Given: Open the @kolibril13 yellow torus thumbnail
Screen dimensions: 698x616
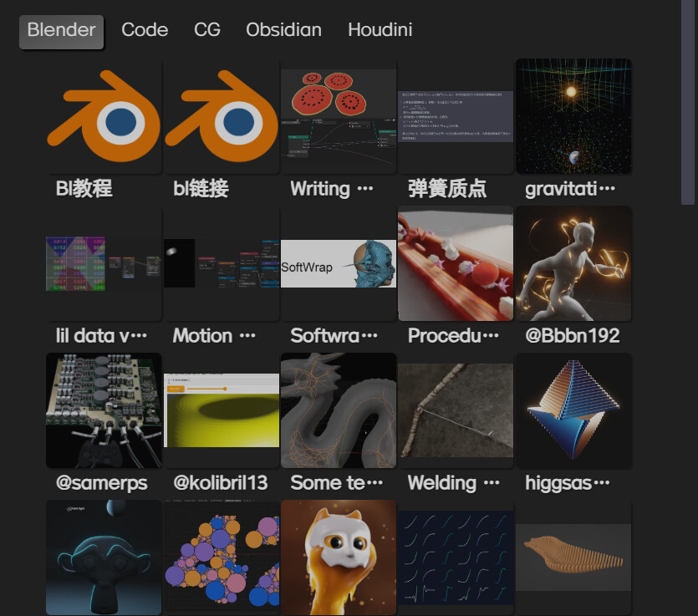Looking at the screenshot, I should (x=222, y=410).
